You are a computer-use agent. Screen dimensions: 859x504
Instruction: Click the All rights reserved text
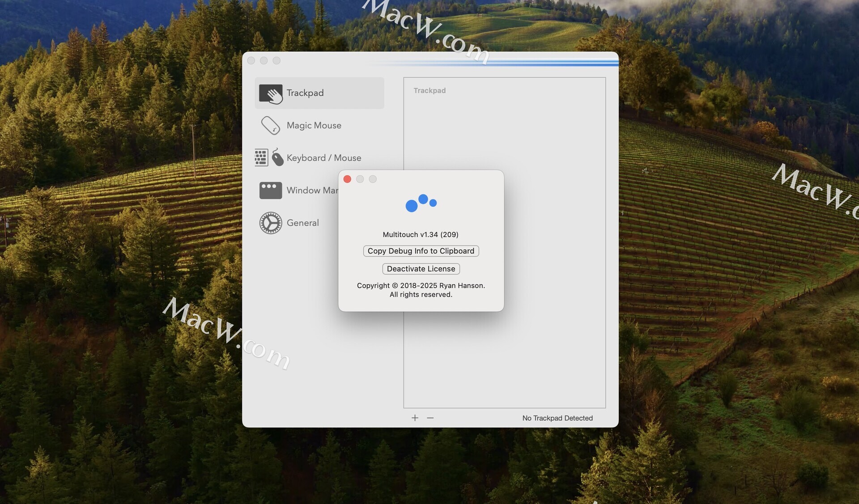(421, 294)
